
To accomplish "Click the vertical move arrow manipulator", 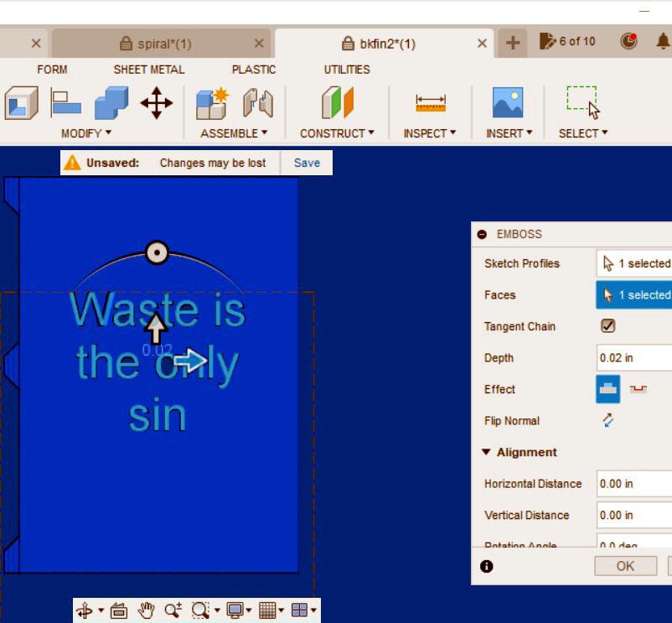I will (156, 328).
